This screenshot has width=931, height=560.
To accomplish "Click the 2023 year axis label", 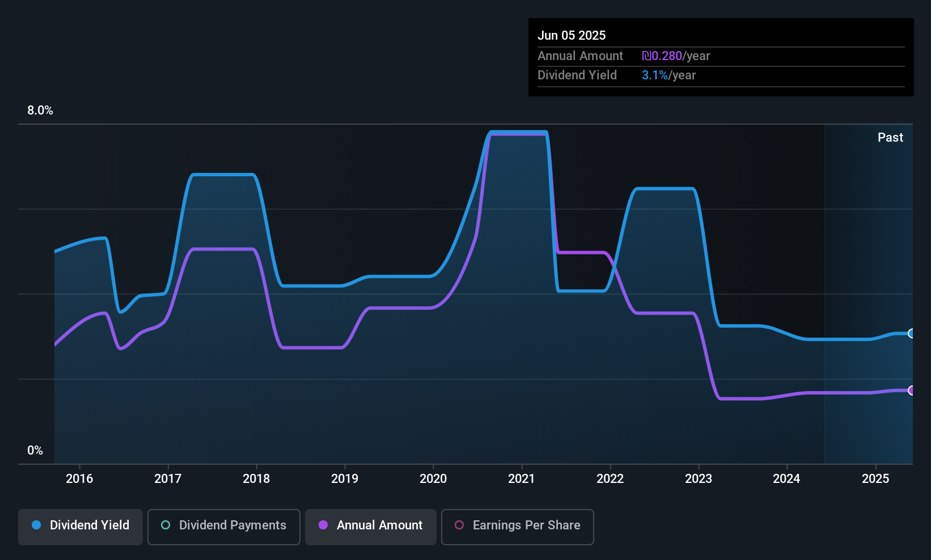I will (x=699, y=478).
